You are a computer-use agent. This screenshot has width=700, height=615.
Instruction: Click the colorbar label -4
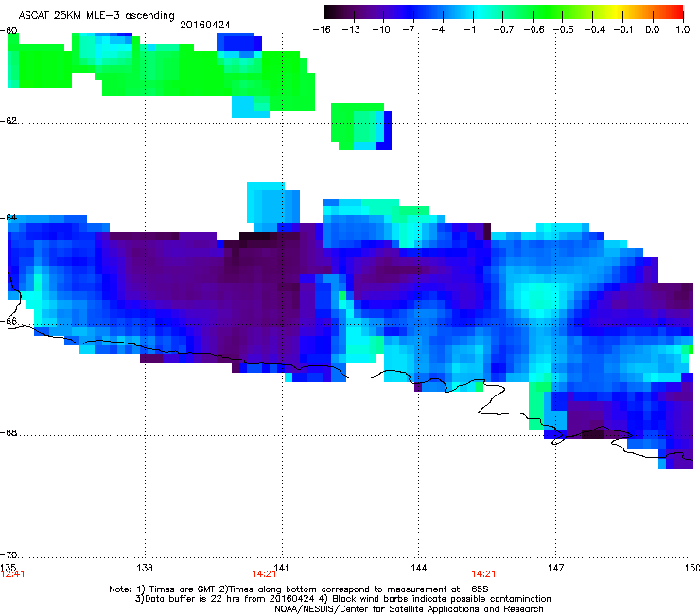click(438, 30)
